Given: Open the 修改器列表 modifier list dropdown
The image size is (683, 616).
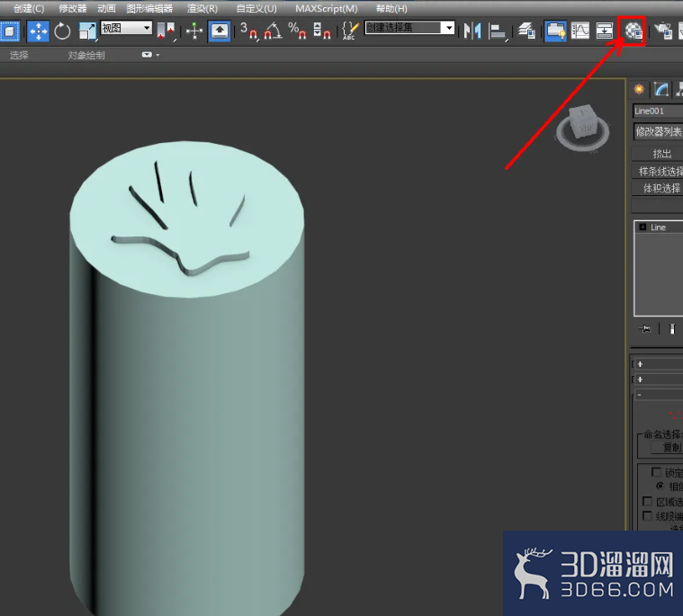Looking at the screenshot, I should point(658,131).
